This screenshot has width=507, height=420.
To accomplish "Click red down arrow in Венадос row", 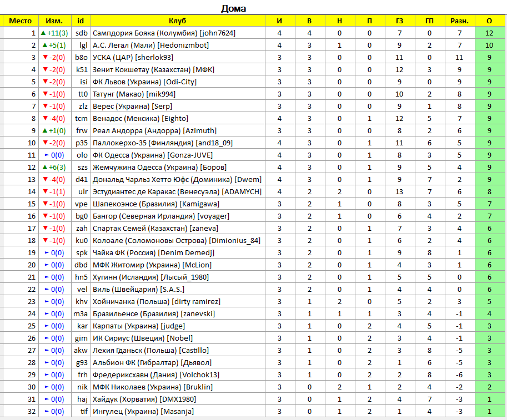I will pos(46,119).
